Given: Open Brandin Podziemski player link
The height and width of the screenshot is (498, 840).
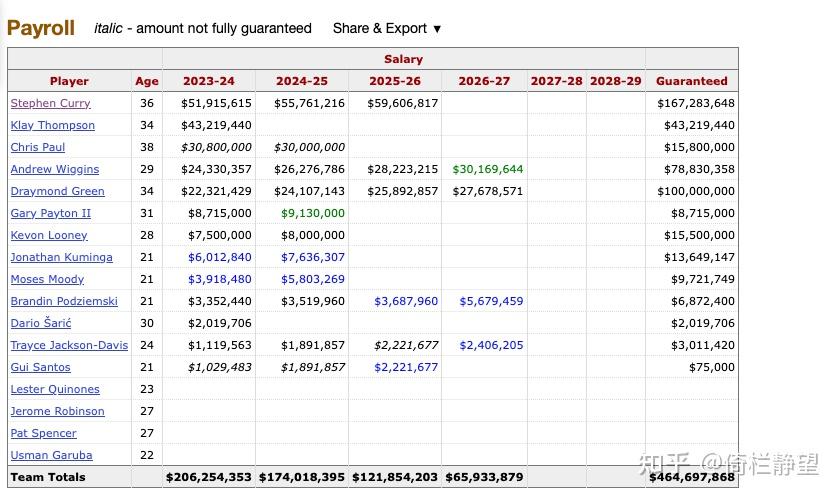Looking at the screenshot, I should coord(64,300).
